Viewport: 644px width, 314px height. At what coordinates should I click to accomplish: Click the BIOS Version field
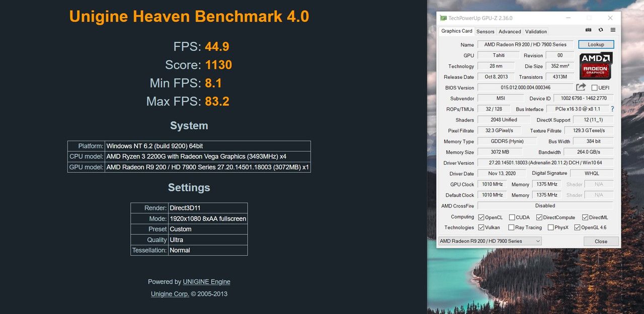tap(525, 87)
